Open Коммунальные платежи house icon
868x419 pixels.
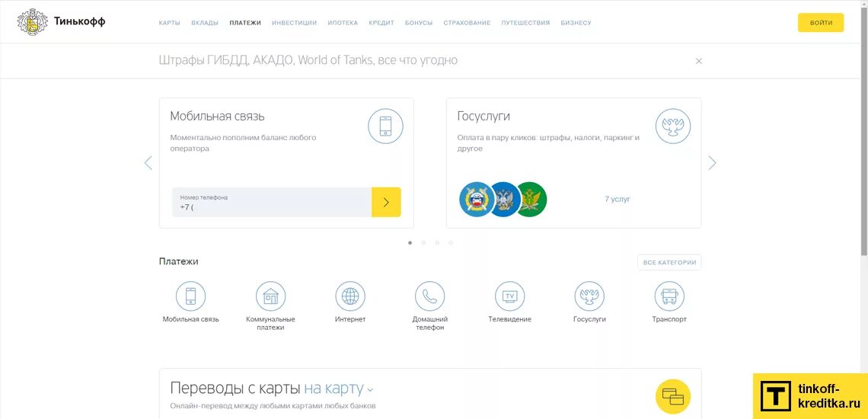click(271, 296)
